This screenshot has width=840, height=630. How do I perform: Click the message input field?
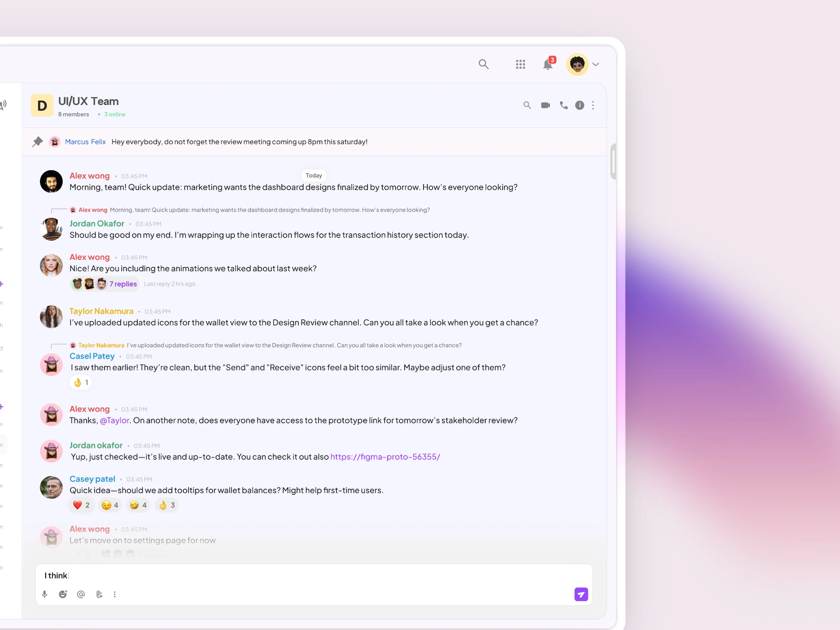click(x=314, y=576)
